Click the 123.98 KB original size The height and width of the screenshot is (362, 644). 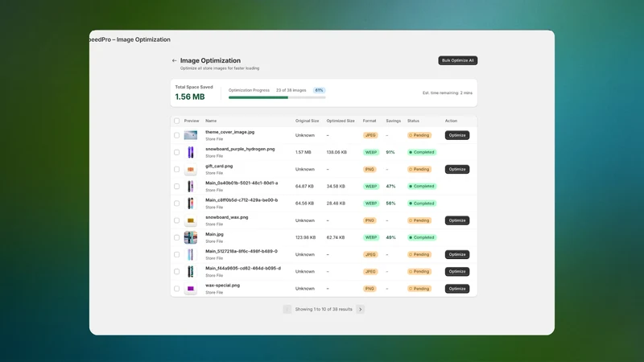tap(306, 237)
